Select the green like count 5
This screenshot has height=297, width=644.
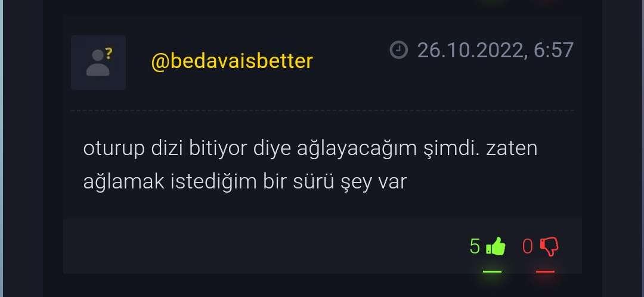[475, 246]
